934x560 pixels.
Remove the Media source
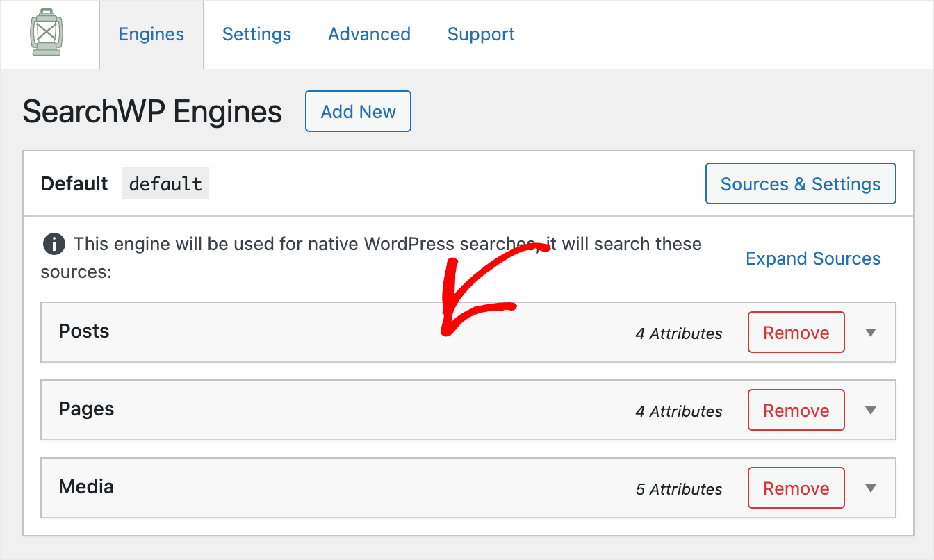[796, 488]
